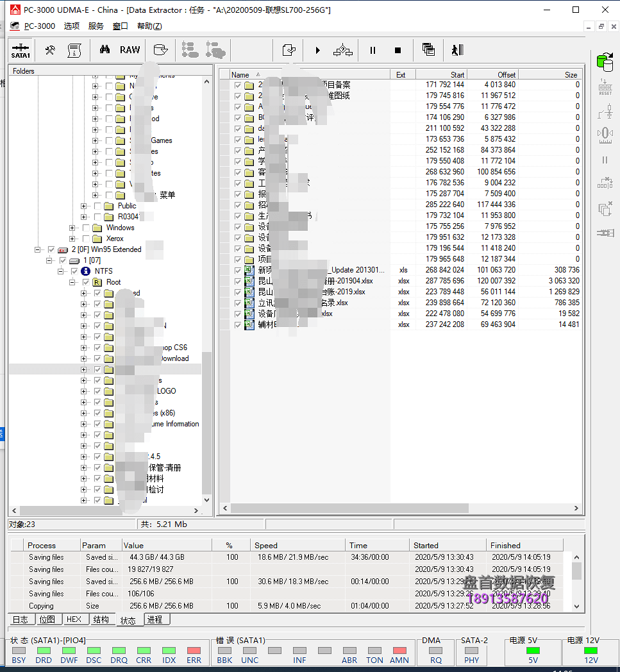Toggle checkbox of the Windows folder
Viewport: 620px width, 672px height.
point(86,228)
